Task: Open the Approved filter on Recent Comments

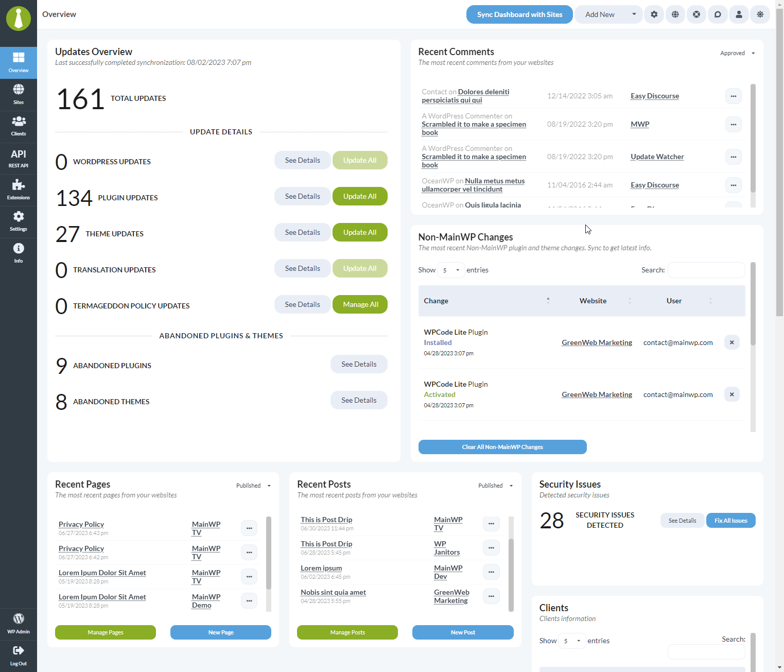Action: tap(737, 53)
